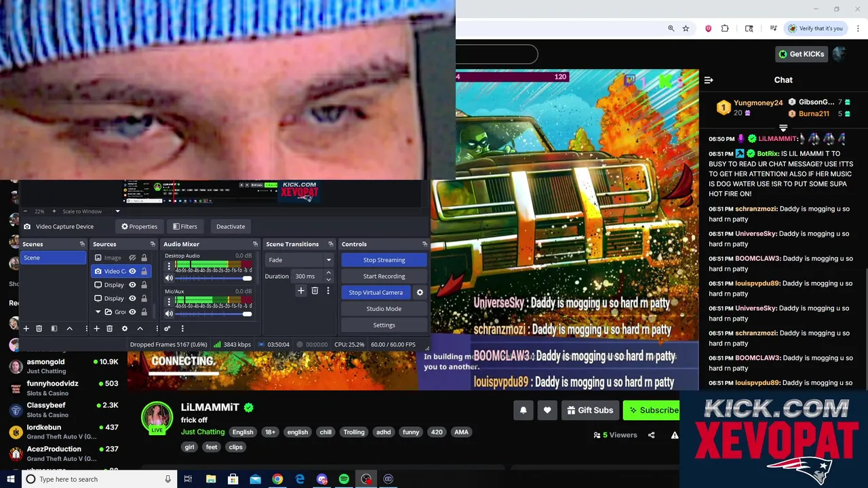Add a new scene in Scenes panel

(26, 329)
